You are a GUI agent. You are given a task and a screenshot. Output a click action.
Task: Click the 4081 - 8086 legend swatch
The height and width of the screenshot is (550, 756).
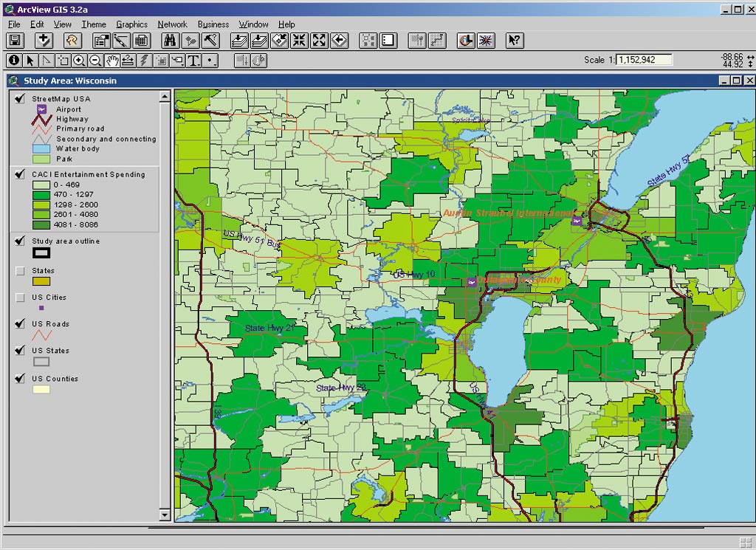point(41,224)
